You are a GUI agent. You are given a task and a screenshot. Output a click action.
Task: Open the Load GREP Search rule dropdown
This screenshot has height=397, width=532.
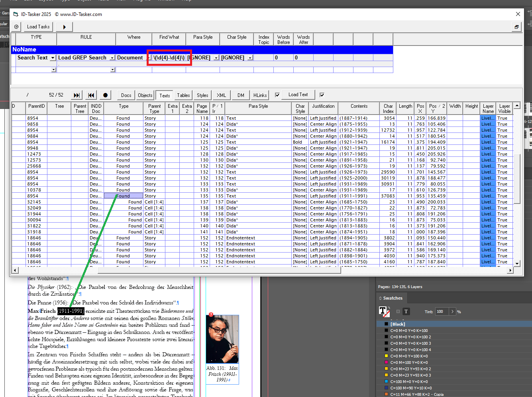pos(112,57)
